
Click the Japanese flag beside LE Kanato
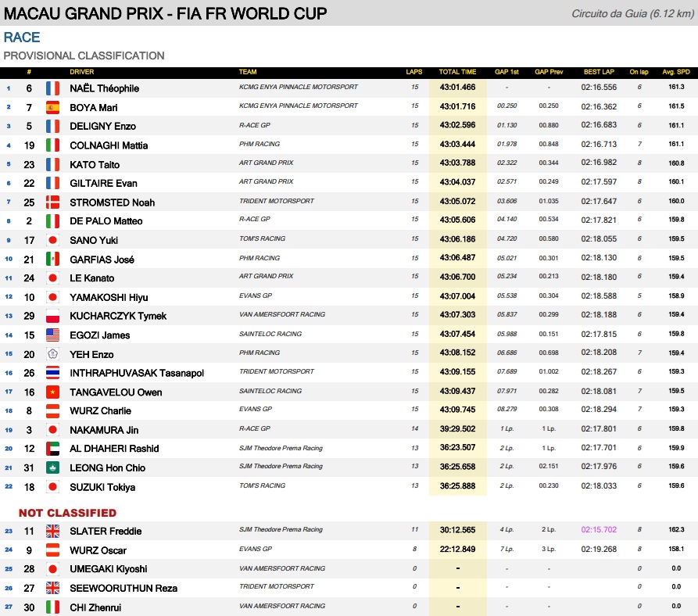[x=52, y=278]
